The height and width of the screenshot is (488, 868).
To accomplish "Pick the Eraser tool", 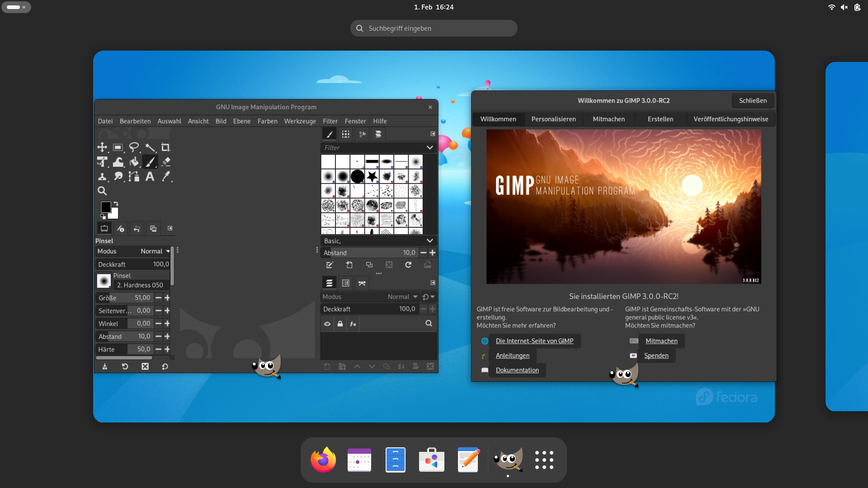I will 166,162.
